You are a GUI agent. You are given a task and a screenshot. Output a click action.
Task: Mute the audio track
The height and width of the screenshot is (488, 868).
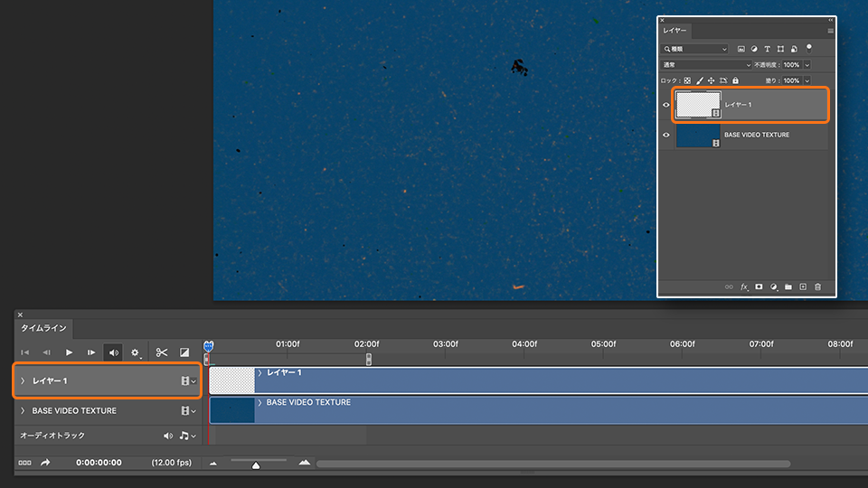pyautogui.click(x=168, y=436)
